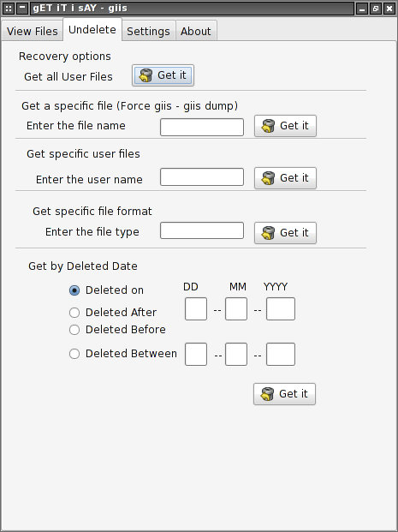Click the Get specific file format label
This screenshot has height=532, width=398.
tap(92, 212)
